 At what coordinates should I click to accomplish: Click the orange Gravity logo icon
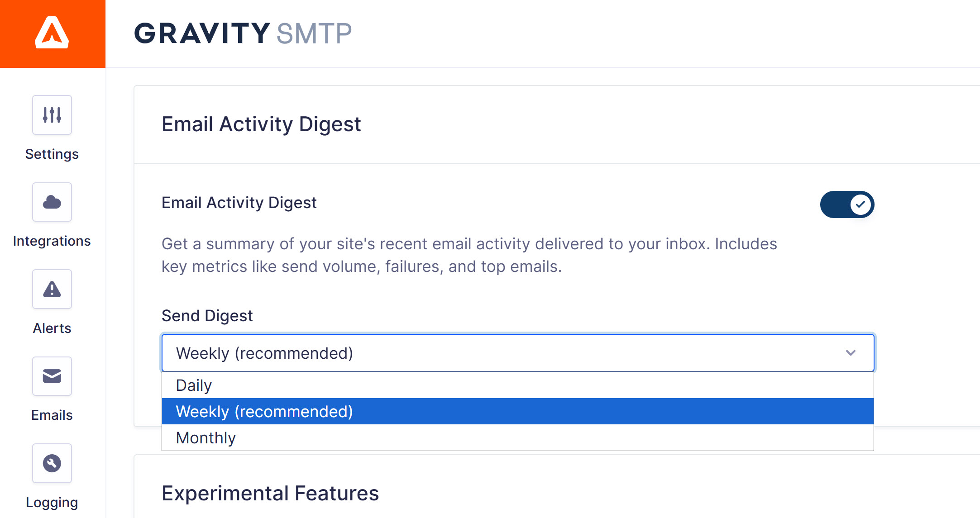[x=52, y=33]
